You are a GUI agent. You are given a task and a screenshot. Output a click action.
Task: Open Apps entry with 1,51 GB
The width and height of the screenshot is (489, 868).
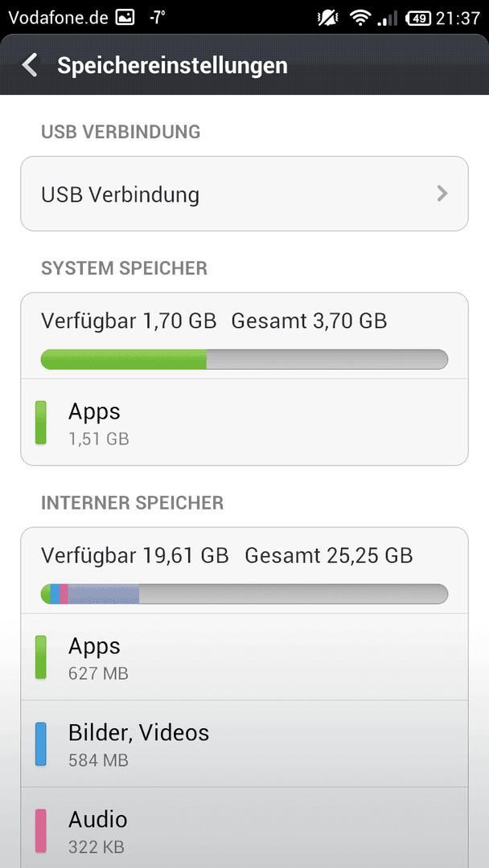[x=244, y=423]
